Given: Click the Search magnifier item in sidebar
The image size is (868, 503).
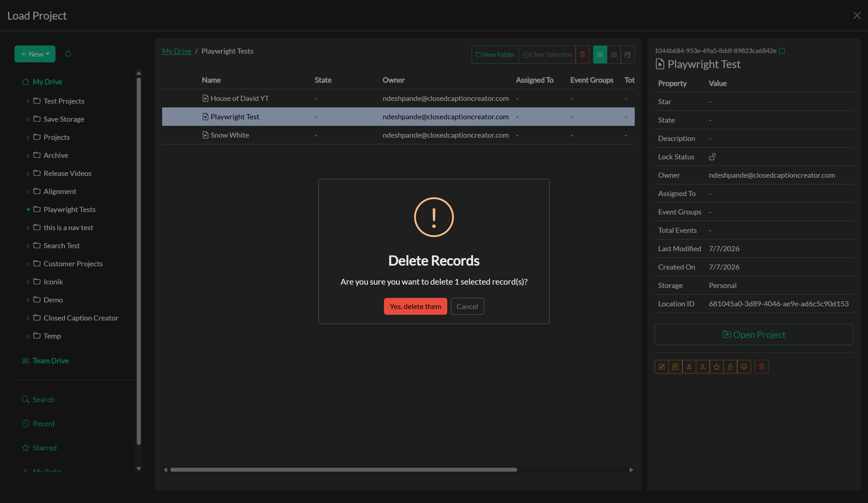Looking at the screenshot, I should [38, 399].
